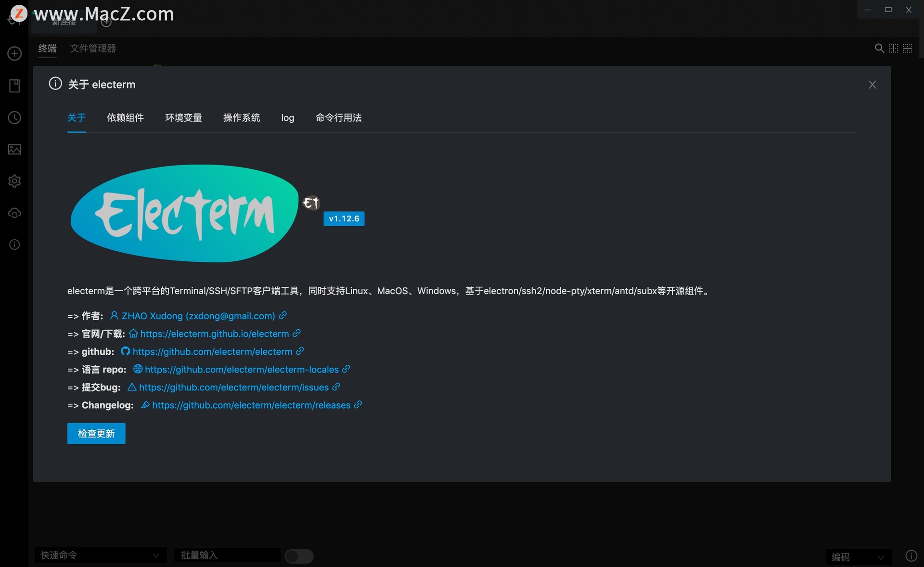
Task: Open ZHAO Xudong author email link
Action: (198, 316)
